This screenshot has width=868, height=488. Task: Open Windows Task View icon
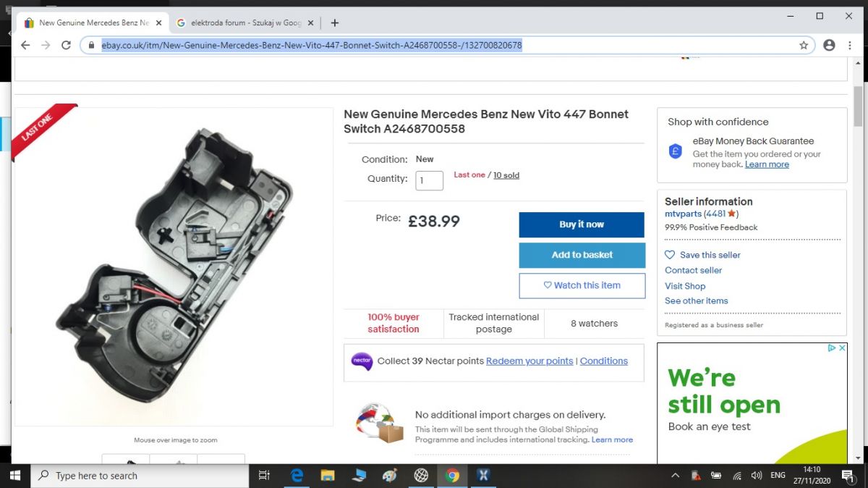(x=264, y=476)
